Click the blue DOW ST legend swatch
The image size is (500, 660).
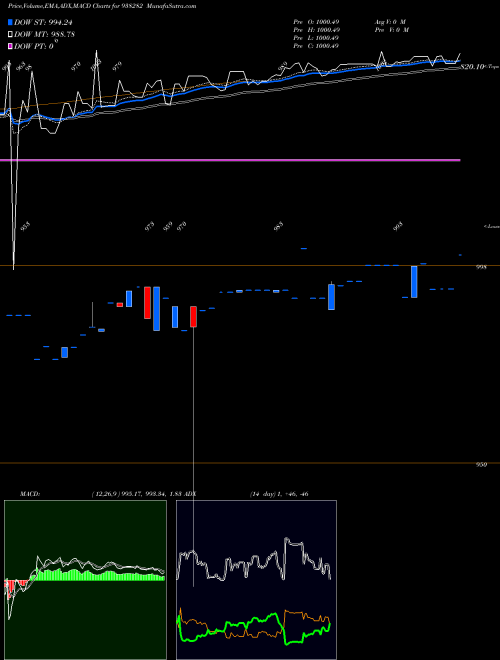click(11, 23)
